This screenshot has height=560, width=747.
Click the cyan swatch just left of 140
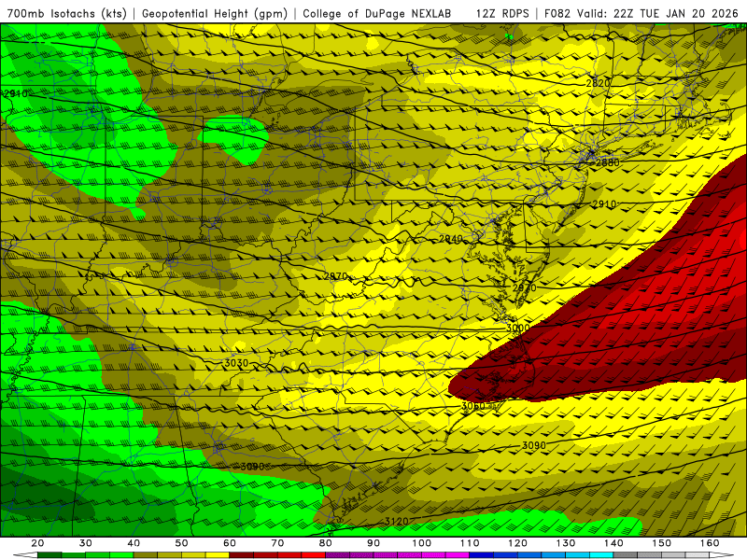601,555
